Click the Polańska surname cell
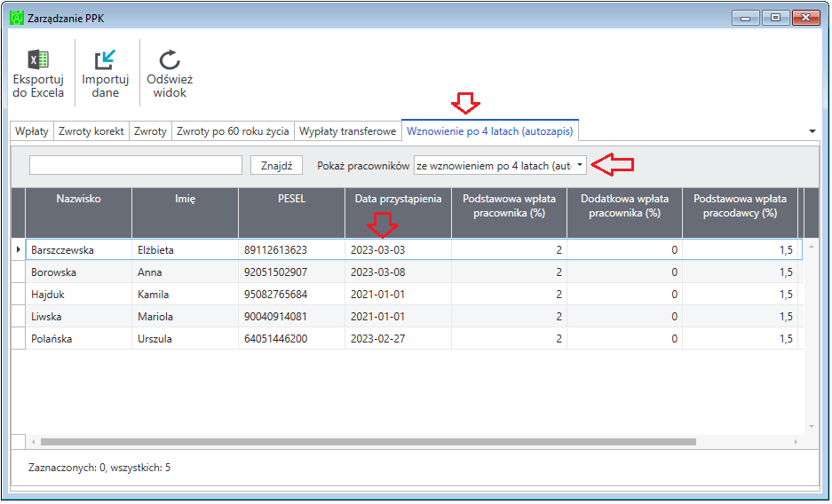This screenshot has height=504, width=832. 78,339
